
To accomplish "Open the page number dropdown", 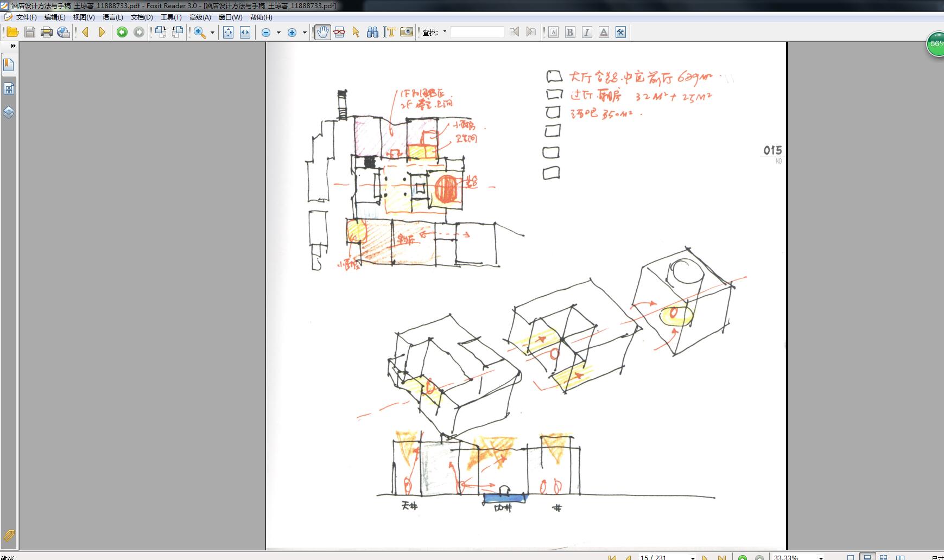I will (x=693, y=558).
